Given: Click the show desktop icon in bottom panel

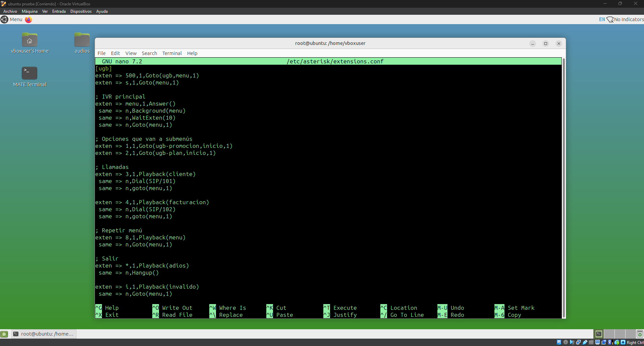Looking at the screenshot, I should [4, 334].
